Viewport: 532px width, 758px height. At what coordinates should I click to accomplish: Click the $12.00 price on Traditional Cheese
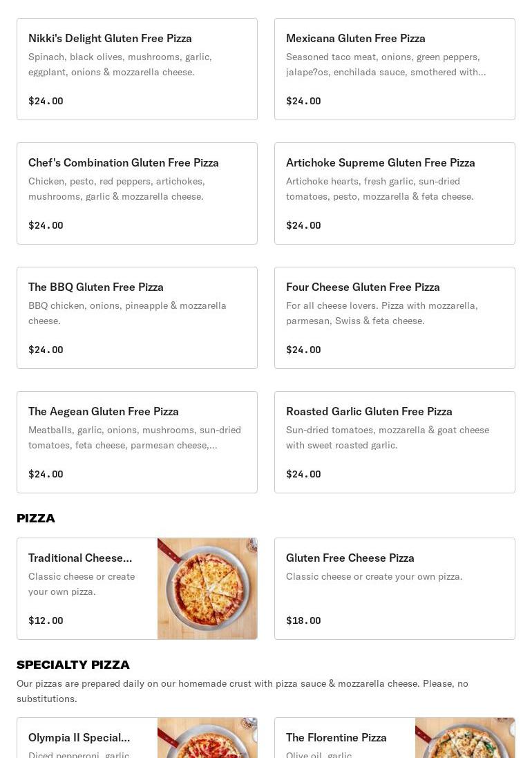coord(46,620)
